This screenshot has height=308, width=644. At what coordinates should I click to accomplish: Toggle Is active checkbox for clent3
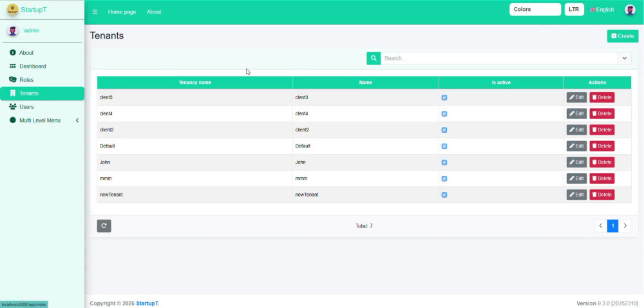(444, 98)
